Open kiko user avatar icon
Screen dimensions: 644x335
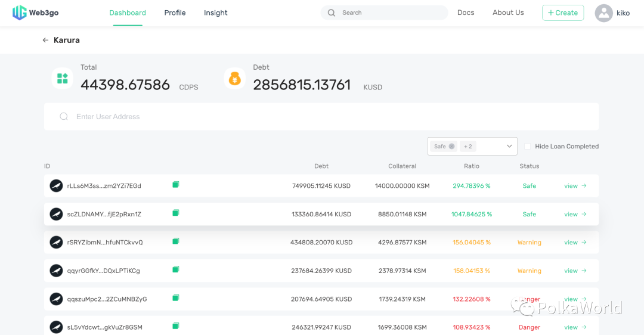[x=603, y=13]
